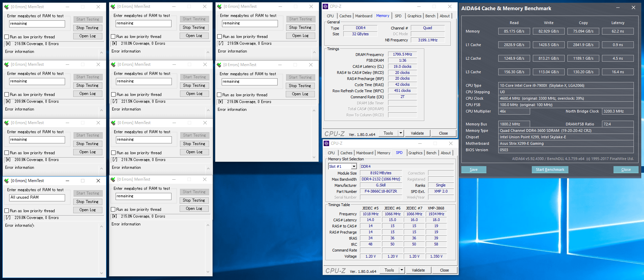Click Open Log in 215.0% coverage MemTest
Screen dimensions: 644x280
click(x=194, y=208)
